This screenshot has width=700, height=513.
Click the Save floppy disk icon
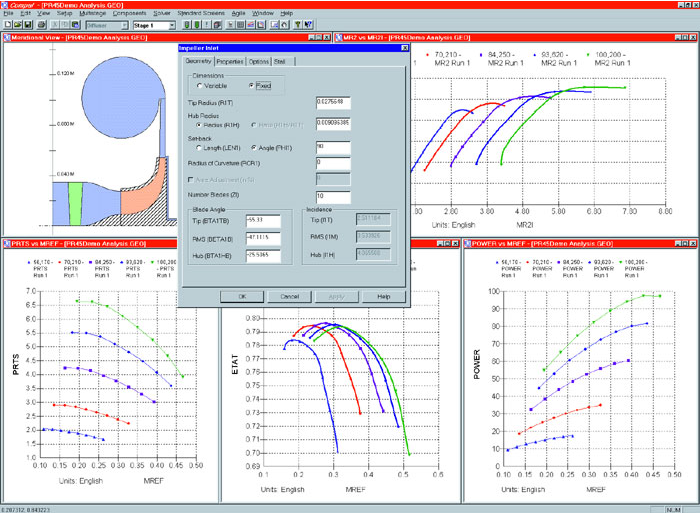click(28, 25)
